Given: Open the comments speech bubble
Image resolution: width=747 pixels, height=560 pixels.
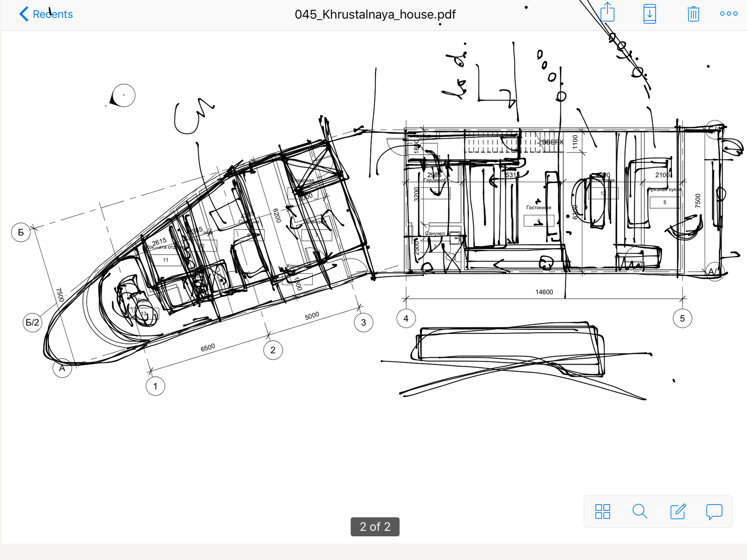Looking at the screenshot, I should (x=714, y=511).
